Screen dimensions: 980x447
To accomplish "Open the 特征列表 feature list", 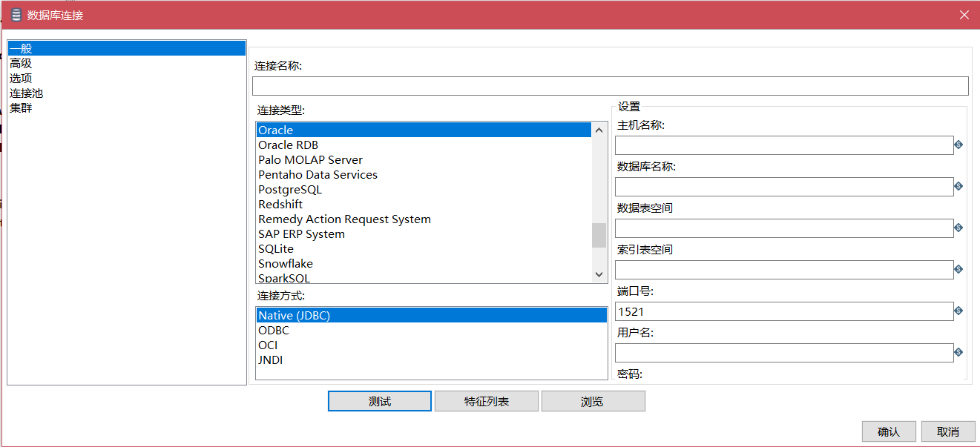I will click(486, 401).
